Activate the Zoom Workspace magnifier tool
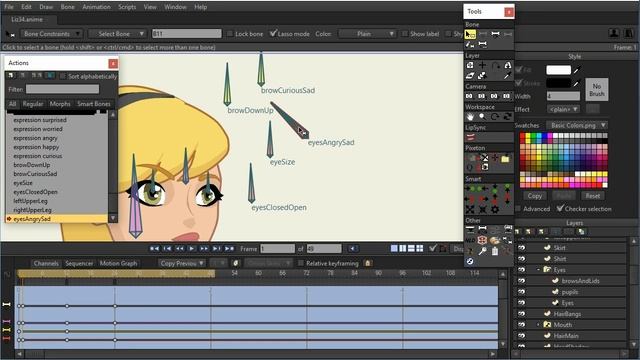Screen dimensions: 640x360 pyautogui.click(x=482, y=117)
